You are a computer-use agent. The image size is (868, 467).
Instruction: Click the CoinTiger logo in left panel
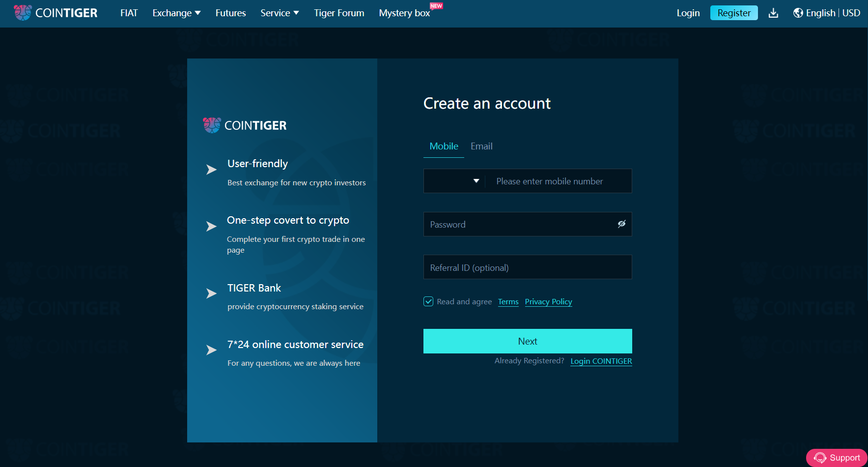coord(245,125)
